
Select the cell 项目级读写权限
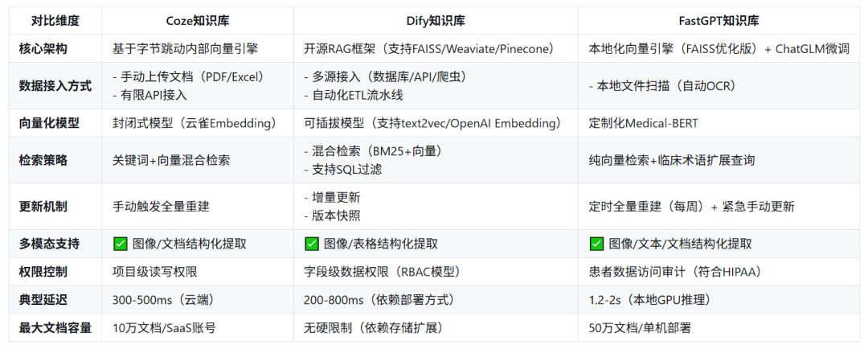[x=198, y=272]
